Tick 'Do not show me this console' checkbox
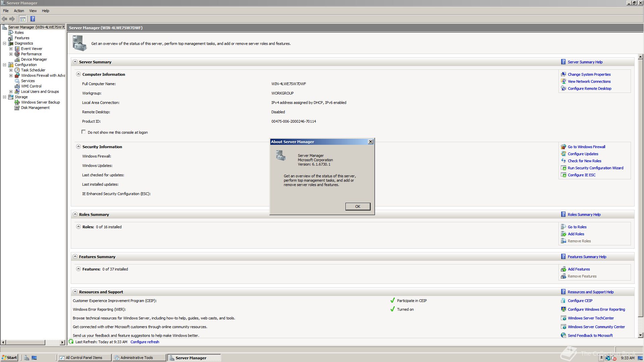644x362 pixels. point(84,132)
